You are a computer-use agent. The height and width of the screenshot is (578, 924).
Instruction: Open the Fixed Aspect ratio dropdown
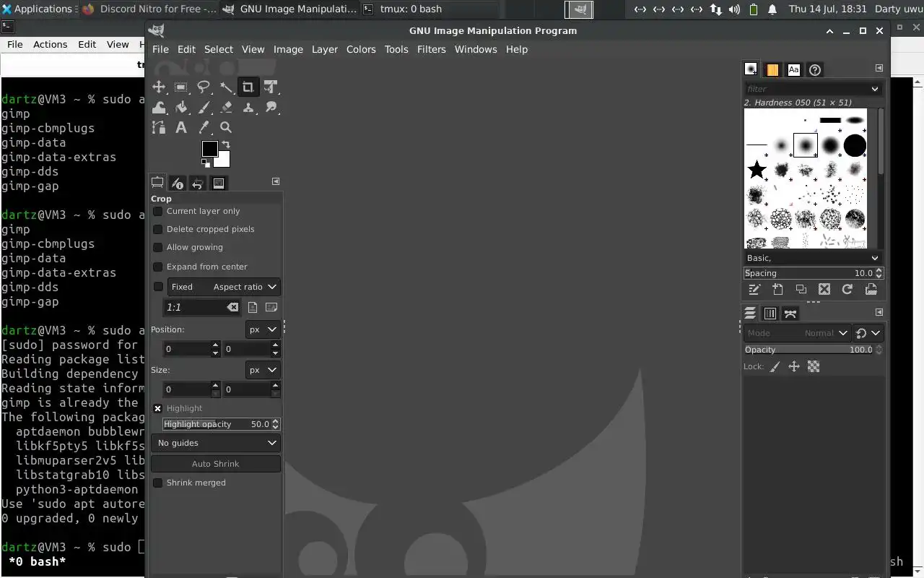pyautogui.click(x=223, y=287)
